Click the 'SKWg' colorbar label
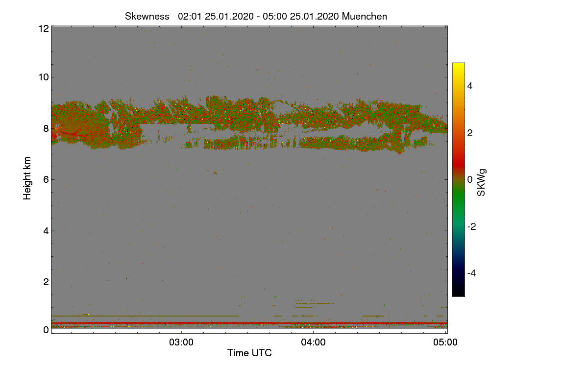This screenshot has height=392, width=588. coord(482,182)
